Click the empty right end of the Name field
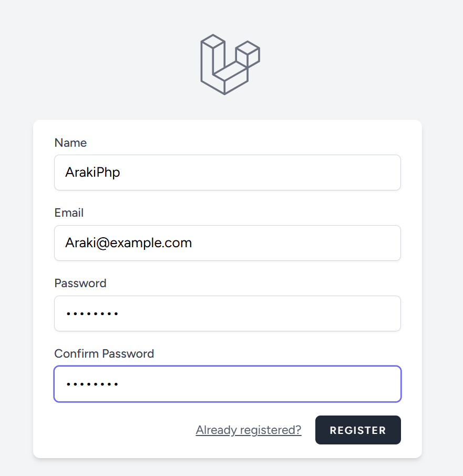Screen dimensions: 463x476 coord(368,173)
